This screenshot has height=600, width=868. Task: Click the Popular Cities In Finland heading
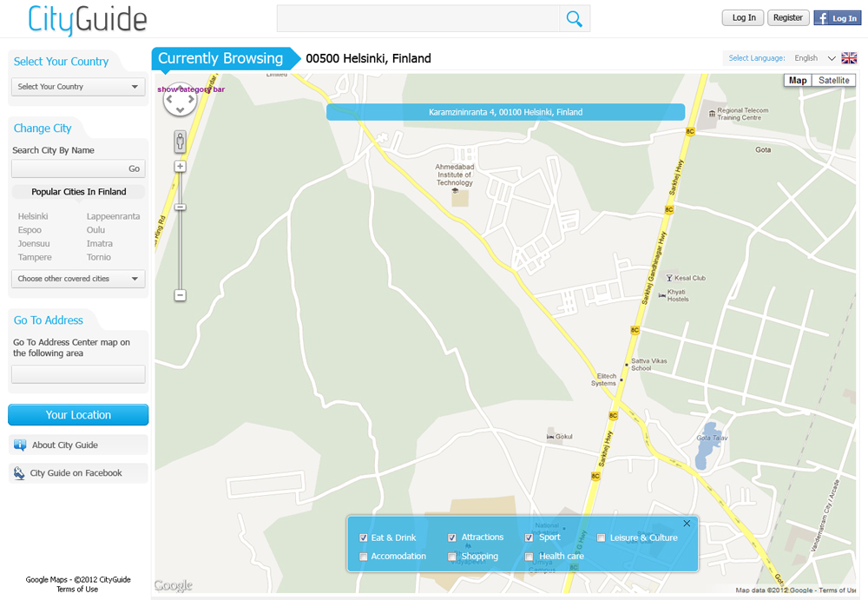(x=79, y=192)
